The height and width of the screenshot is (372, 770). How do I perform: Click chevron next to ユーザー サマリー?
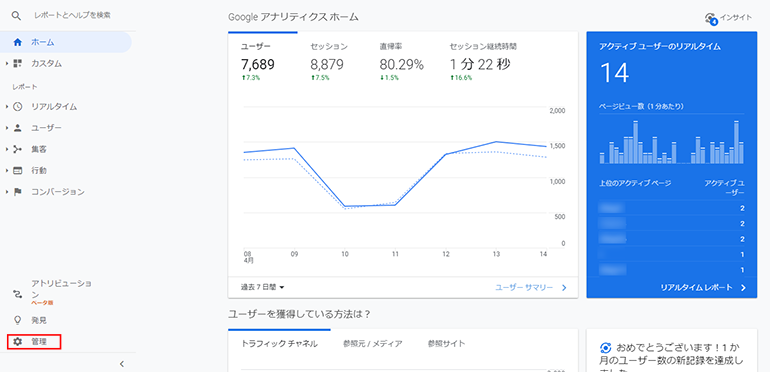tap(564, 288)
